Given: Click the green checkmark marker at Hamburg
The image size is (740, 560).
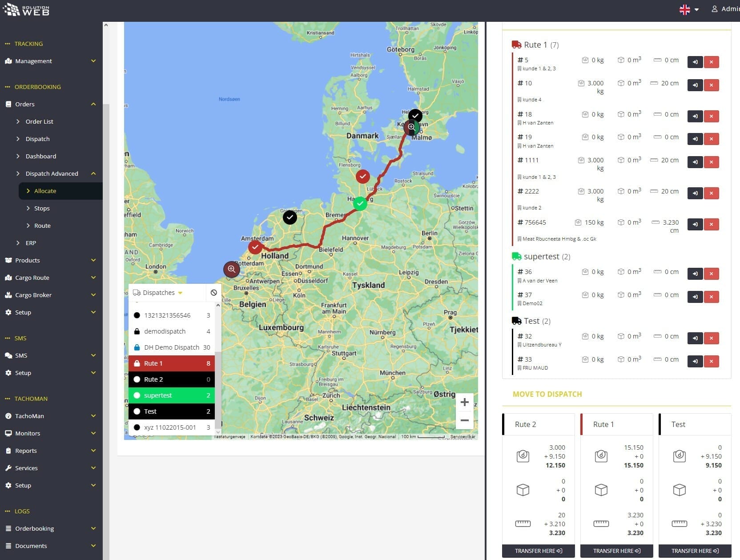Looking at the screenshot, I should pyautogui.click(x=360, y=203).
